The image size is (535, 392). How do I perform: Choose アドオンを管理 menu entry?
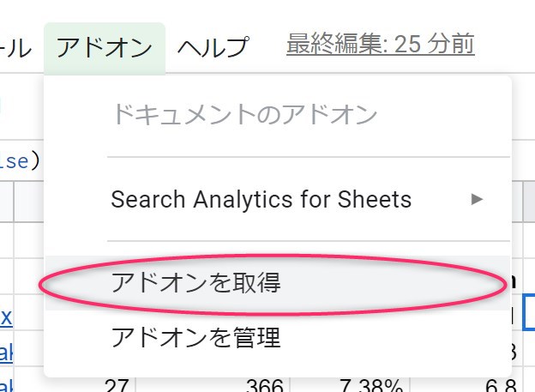tap(195, 337)
